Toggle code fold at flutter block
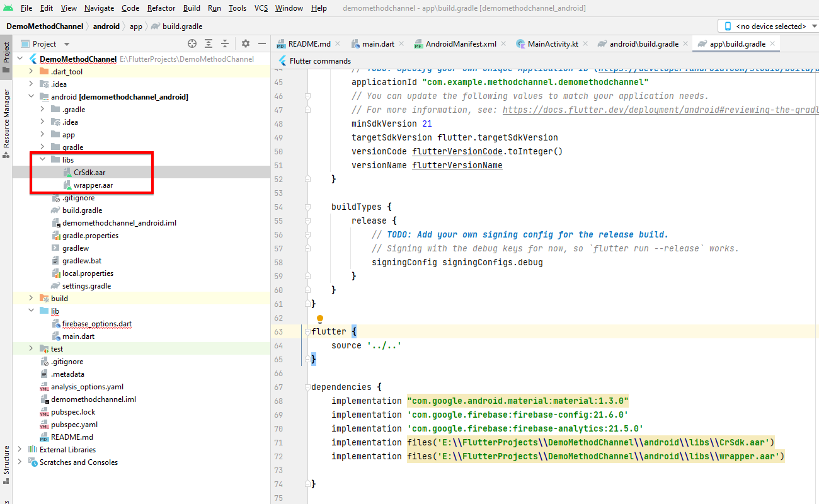This screenshot has height=504, width=819. click(308, 331)
